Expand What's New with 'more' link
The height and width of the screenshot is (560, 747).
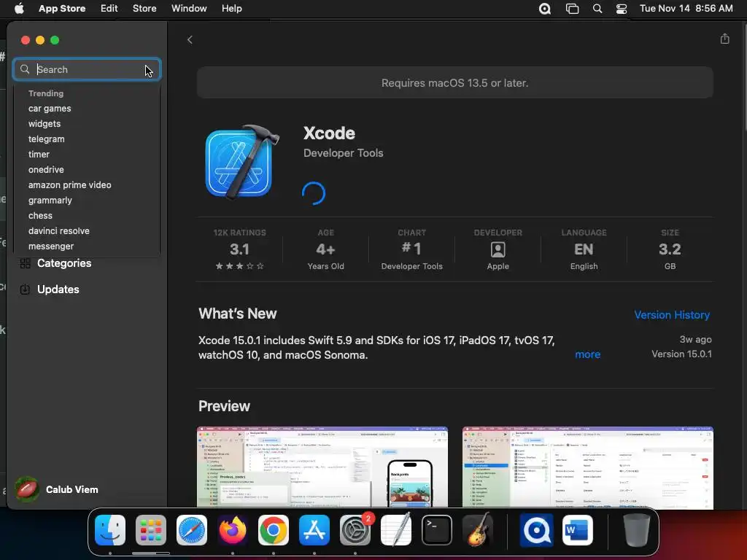(x=587, y=354)
